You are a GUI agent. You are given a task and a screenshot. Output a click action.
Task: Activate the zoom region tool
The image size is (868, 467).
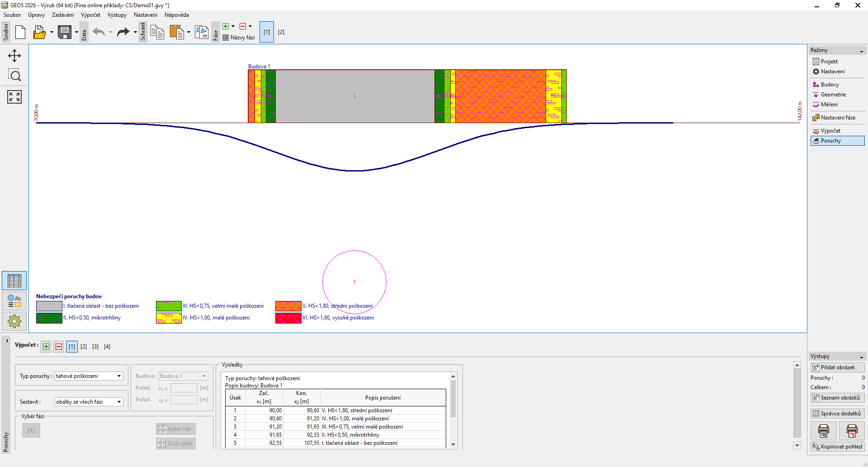pyautogui.click(x=14, y=76)
